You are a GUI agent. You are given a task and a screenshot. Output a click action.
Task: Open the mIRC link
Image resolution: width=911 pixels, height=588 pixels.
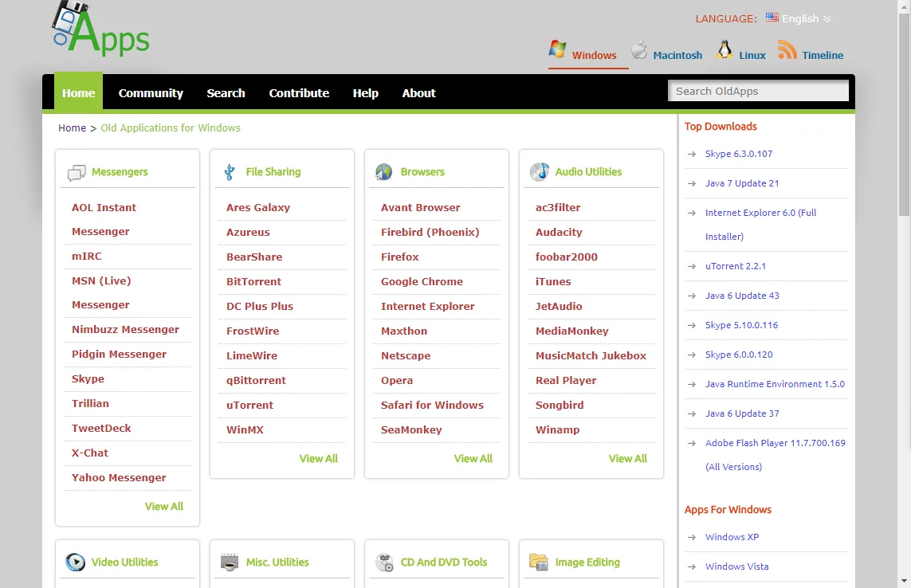pos(87,257)
